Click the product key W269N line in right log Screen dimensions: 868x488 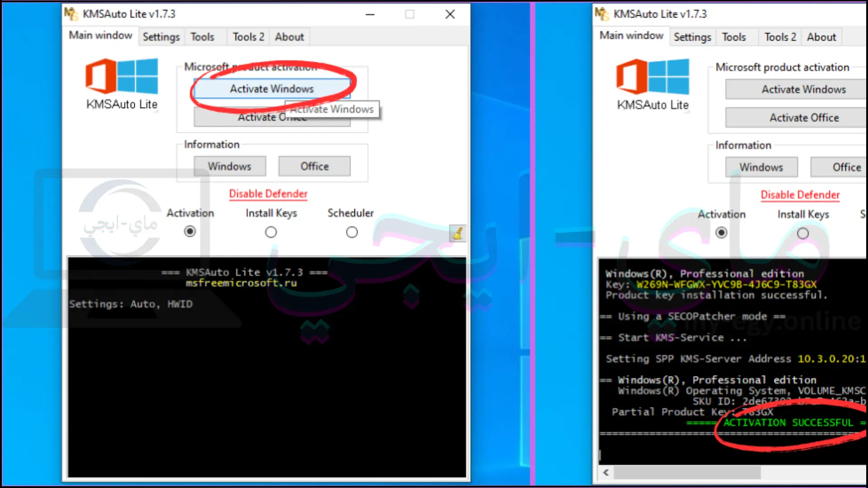pyautogui.click(x=711, y=284)
